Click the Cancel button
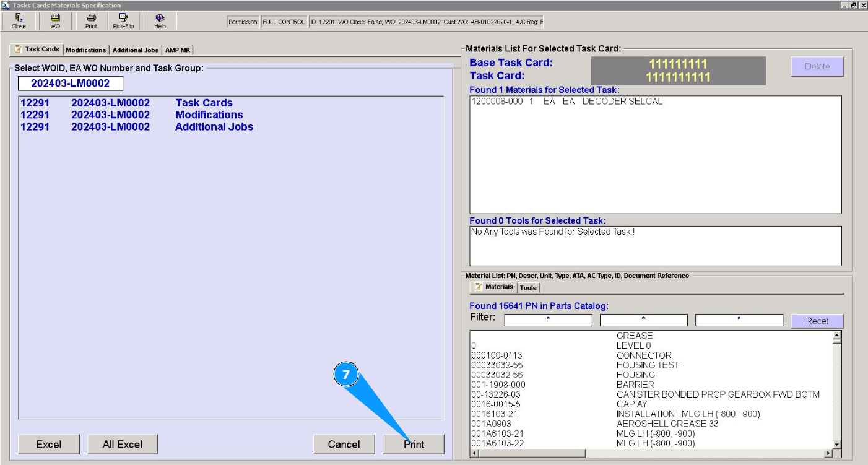868x465 pixels. pyautogui.click(x=344, y=444)
